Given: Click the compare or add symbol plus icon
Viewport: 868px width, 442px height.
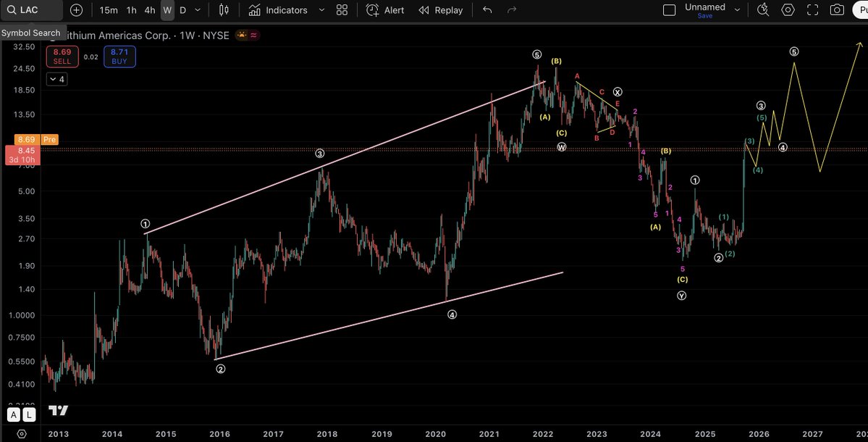Looking at the screenshot, I should coord(77,10).
